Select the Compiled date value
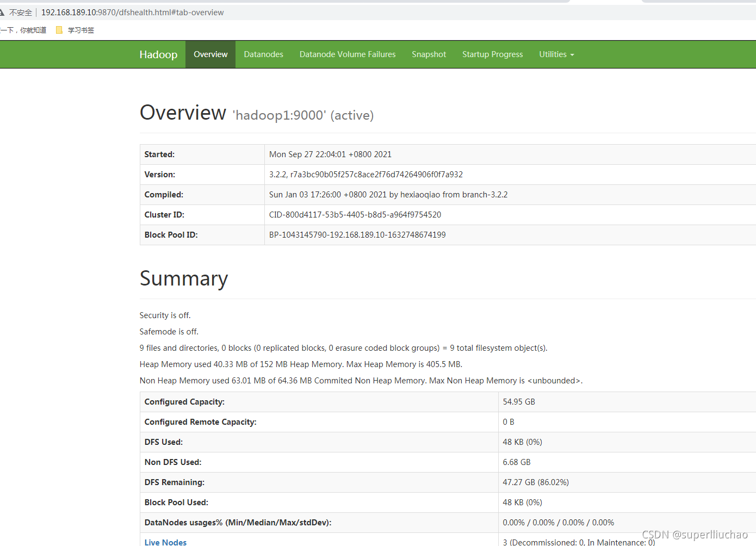 click(388, 195)
